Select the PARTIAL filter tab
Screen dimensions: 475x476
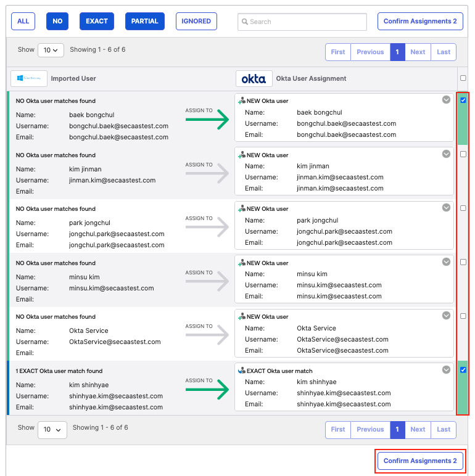click(144, 22)
